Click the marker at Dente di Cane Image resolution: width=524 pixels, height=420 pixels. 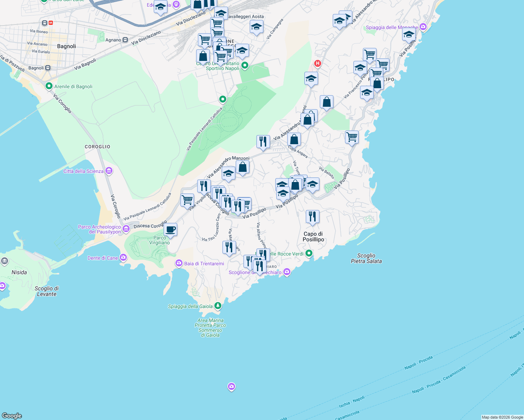[x=123, y=257]
